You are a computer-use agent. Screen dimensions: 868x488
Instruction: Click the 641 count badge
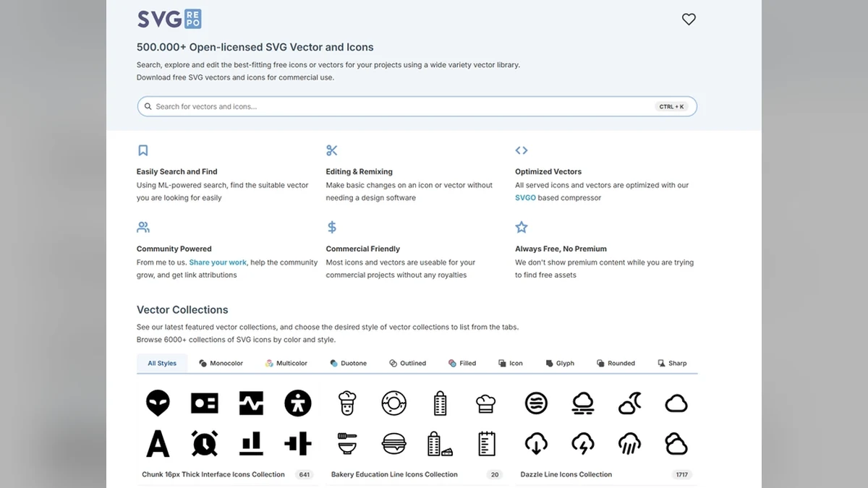(x=305, y=475)
